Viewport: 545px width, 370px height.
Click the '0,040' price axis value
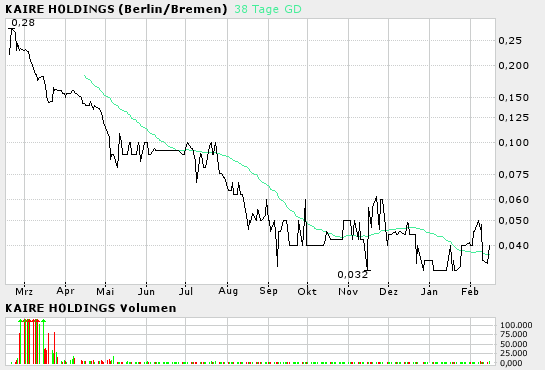pos(513,246)
